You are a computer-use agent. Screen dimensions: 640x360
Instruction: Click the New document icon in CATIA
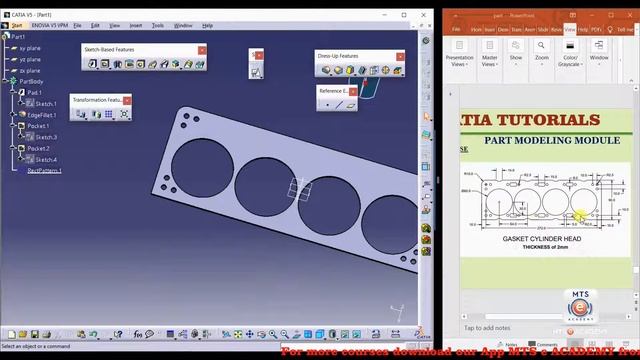pos(11,335)
